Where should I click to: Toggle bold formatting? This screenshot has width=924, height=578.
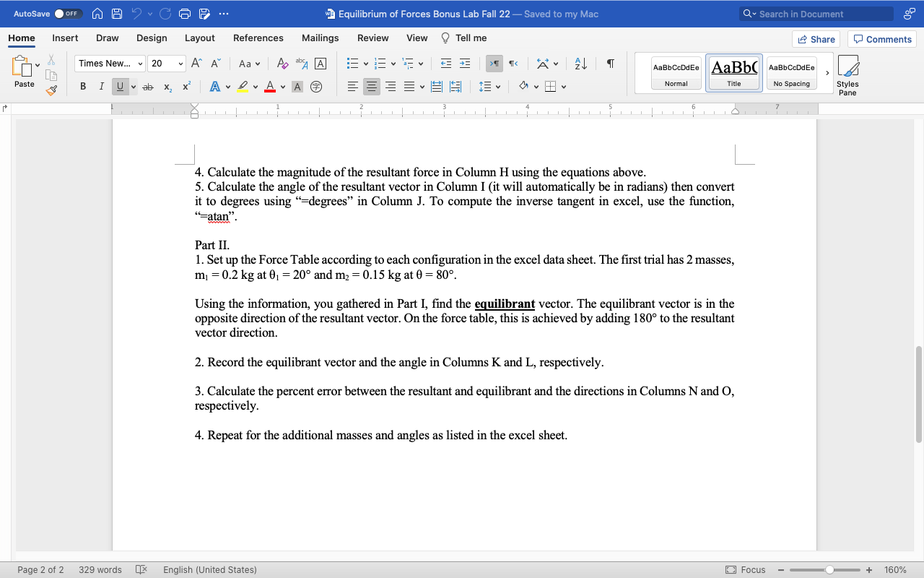(83, 86)
